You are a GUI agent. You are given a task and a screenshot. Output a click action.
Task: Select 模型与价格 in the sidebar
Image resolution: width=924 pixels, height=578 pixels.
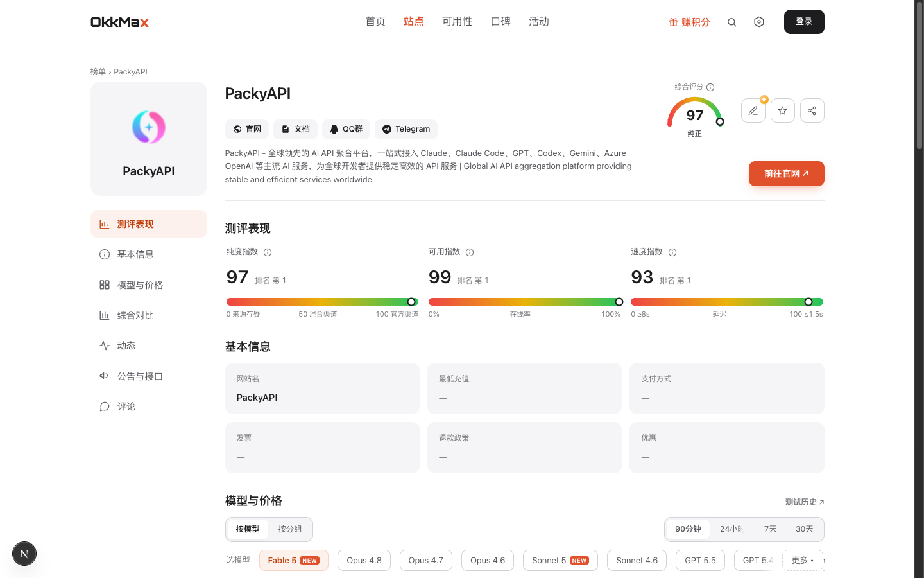(149, 285)
